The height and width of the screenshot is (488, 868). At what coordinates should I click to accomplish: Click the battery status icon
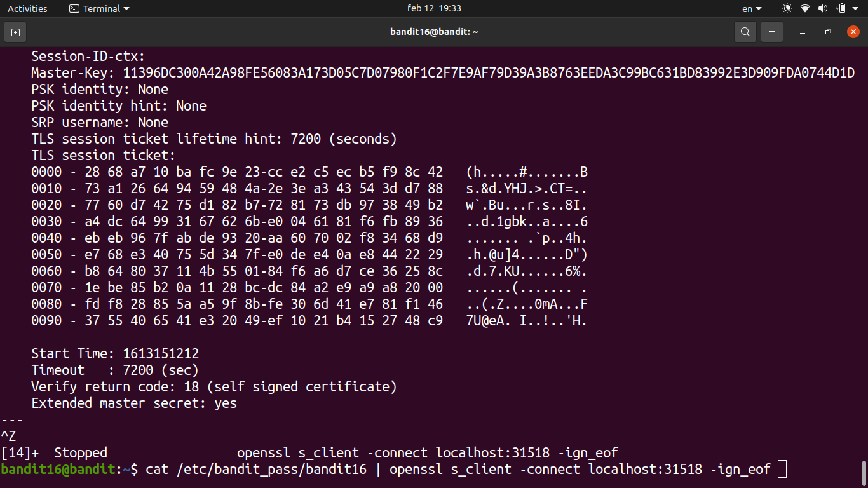coord(841,9)
